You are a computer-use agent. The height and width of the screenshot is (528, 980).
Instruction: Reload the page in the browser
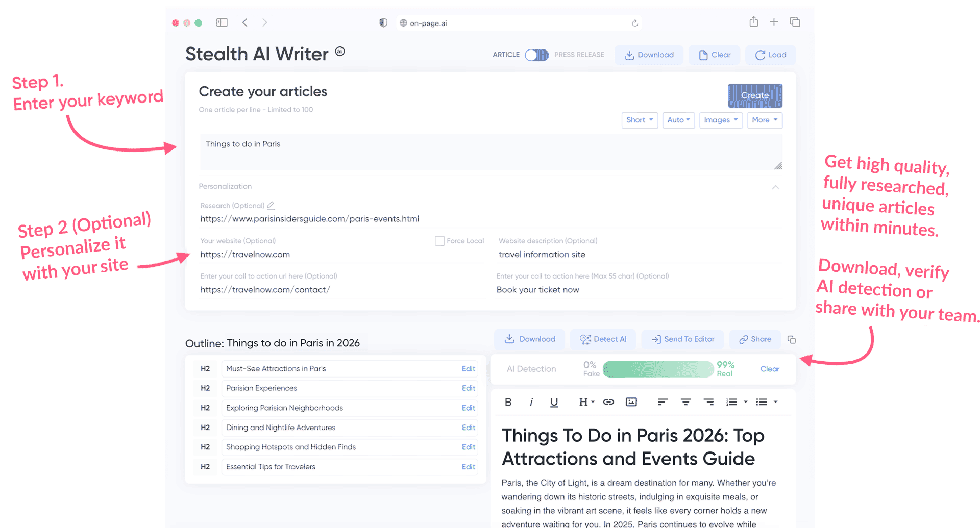click(635, 23)
